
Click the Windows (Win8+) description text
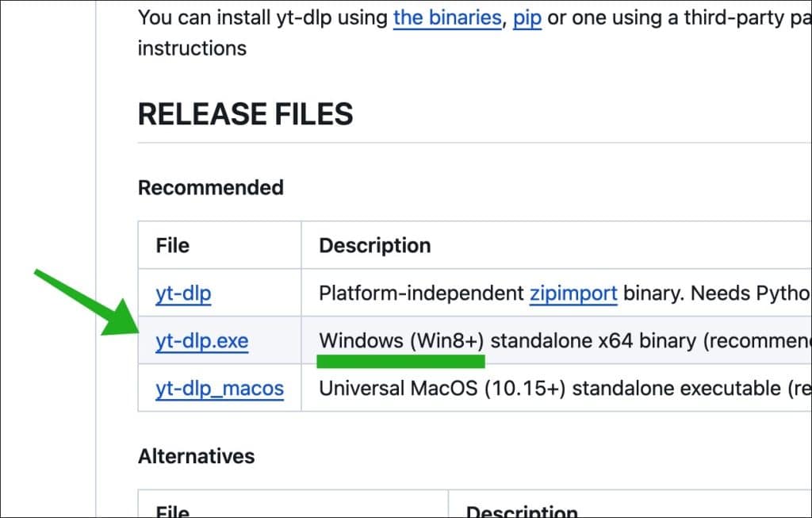point(400,341)
